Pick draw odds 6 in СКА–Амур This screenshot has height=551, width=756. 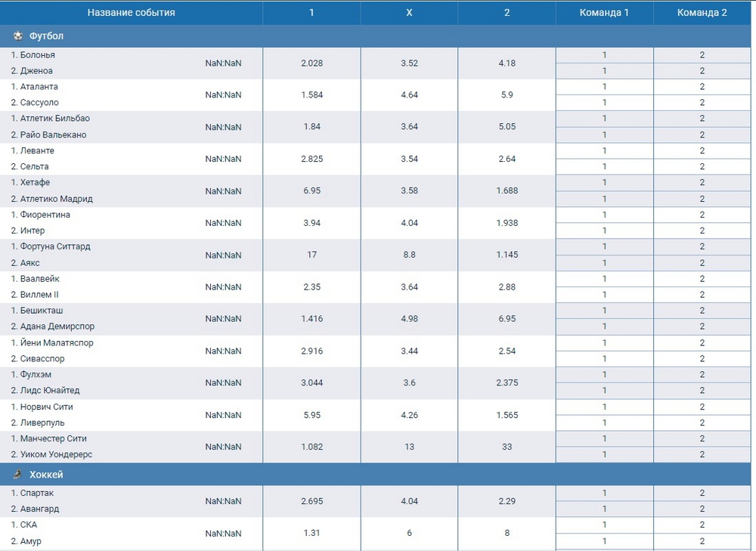pyautogui.click(x=409, y=533)
